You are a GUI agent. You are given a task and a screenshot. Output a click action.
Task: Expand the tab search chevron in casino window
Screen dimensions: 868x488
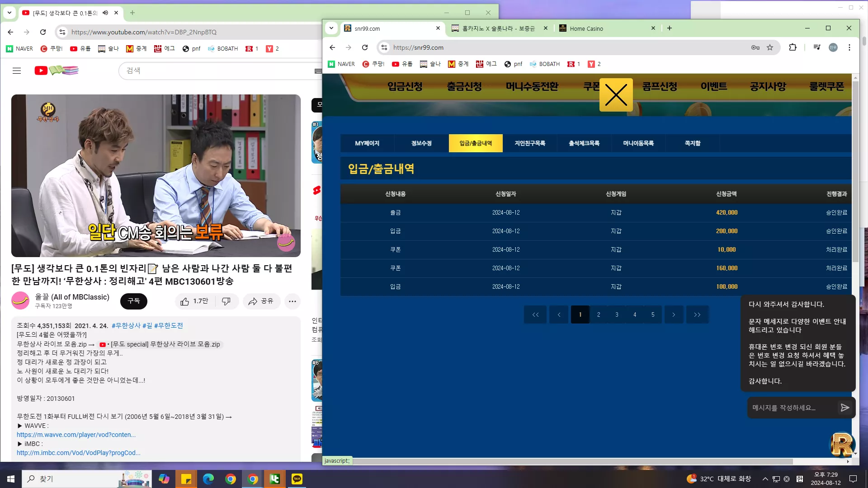click(x=331, y=28)
